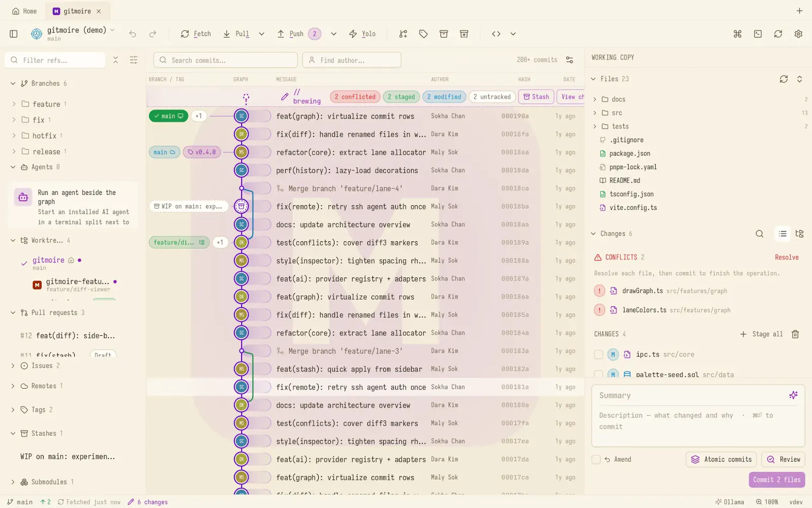Toggle the Amend checkbox
Screen dimensions: 812x508
596,459
